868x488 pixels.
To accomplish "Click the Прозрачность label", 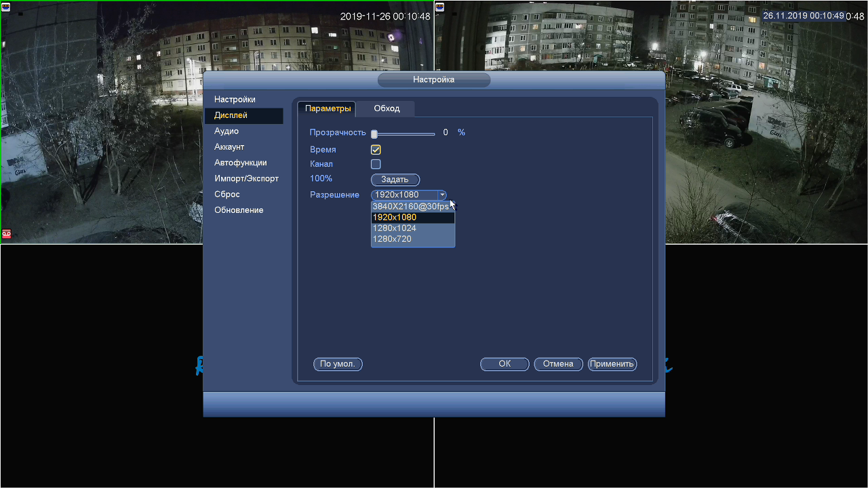I will 338,133.
